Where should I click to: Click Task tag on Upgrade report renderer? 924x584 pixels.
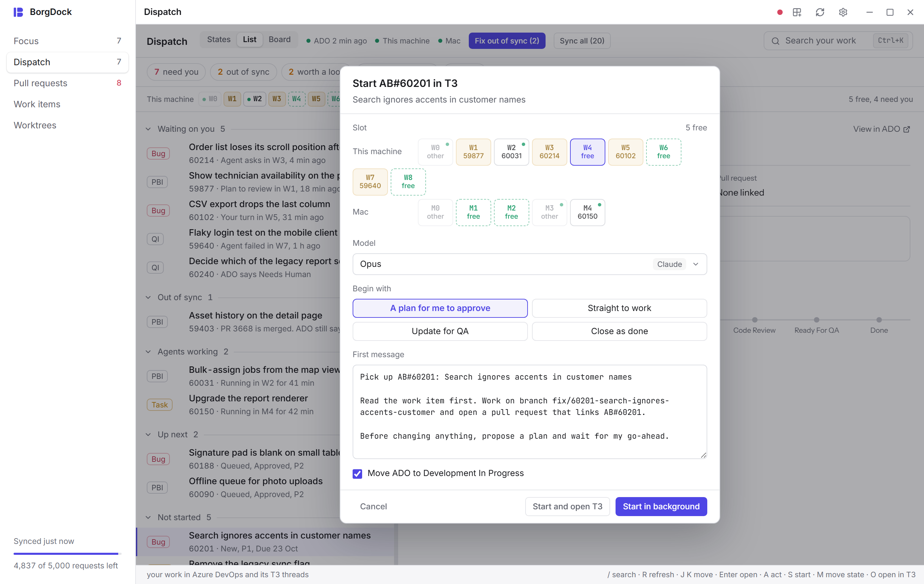click(159, 405)
